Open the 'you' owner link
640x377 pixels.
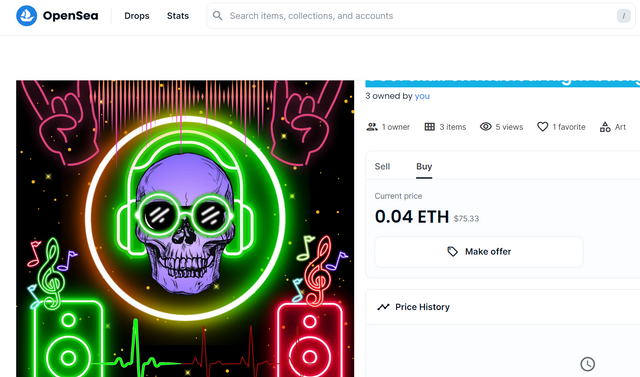[x=422, y=96]
